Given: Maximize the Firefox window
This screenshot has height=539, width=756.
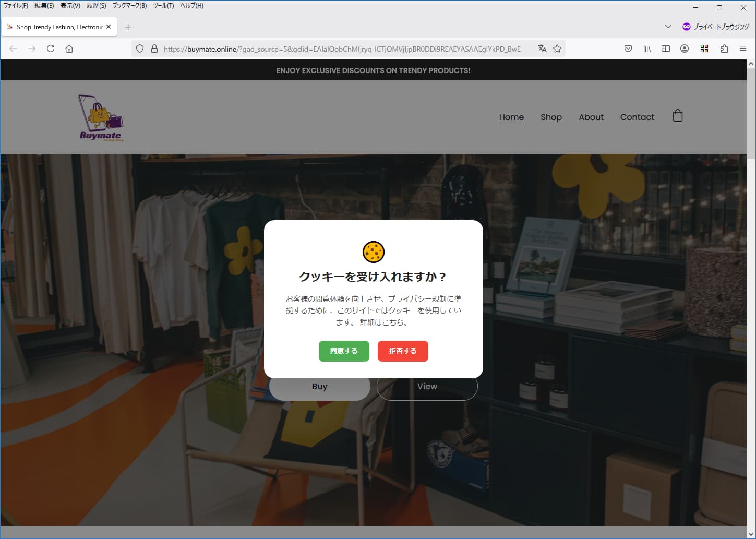Looking at the screenshot, I should click(719, 7).
